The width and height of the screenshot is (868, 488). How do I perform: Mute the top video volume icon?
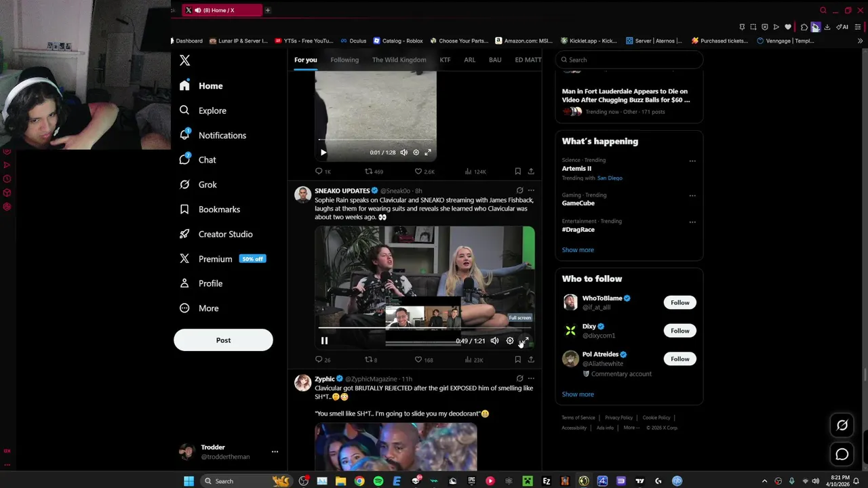(x=403, y=152)
